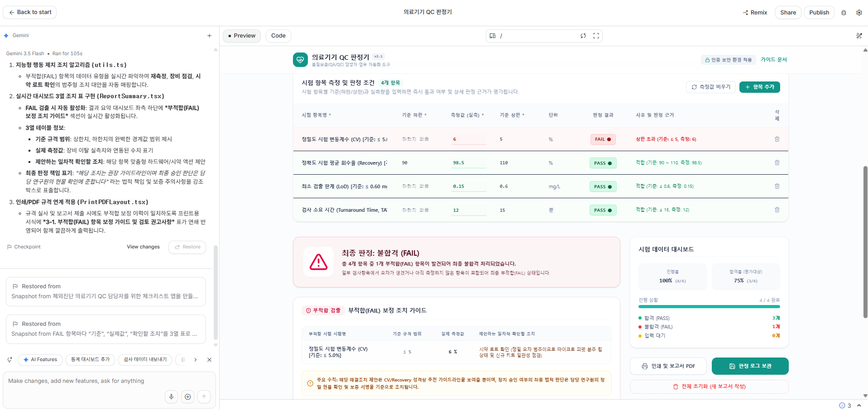This screenshot has width=868, height=410.
Task: Click the 인증 보안 환경 적용 badge
Action: [x=729, y=60]
